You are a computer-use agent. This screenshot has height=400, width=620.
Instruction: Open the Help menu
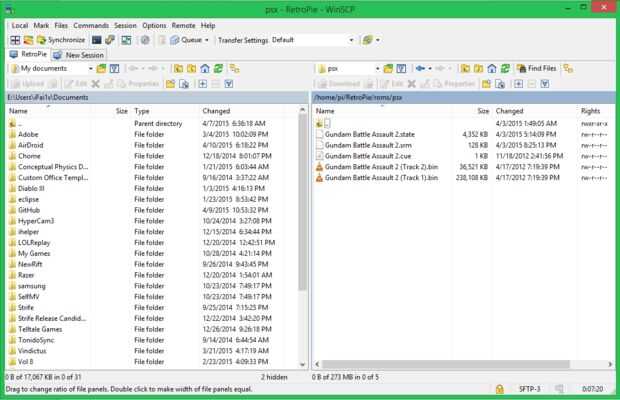(x=208, y=25)
